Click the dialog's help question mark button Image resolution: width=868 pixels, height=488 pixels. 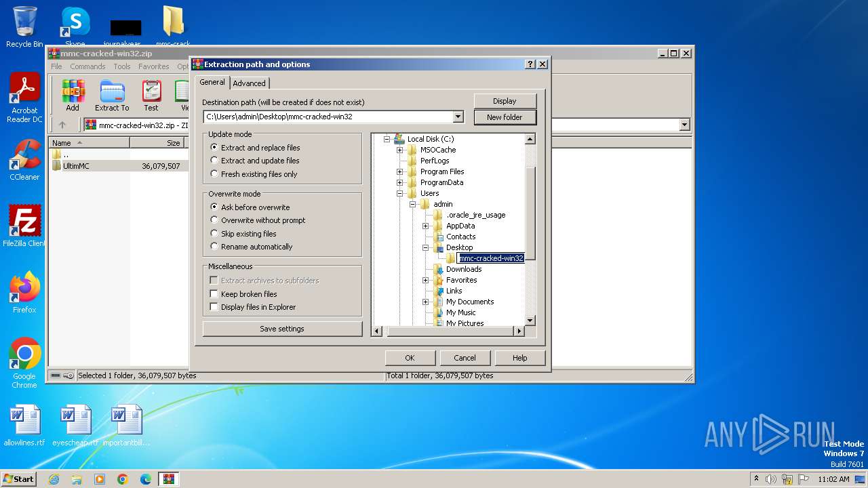click(x=530, y=64)
